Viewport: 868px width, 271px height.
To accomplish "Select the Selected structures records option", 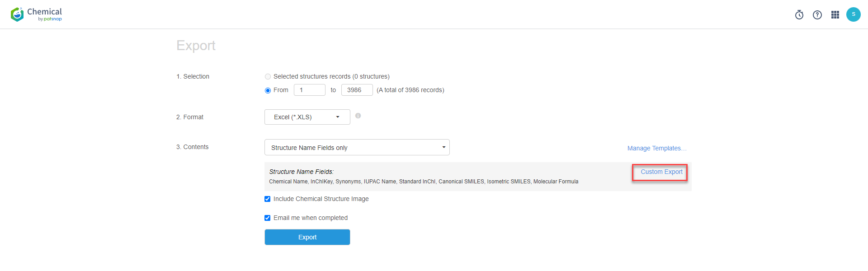I will (268, 77).
